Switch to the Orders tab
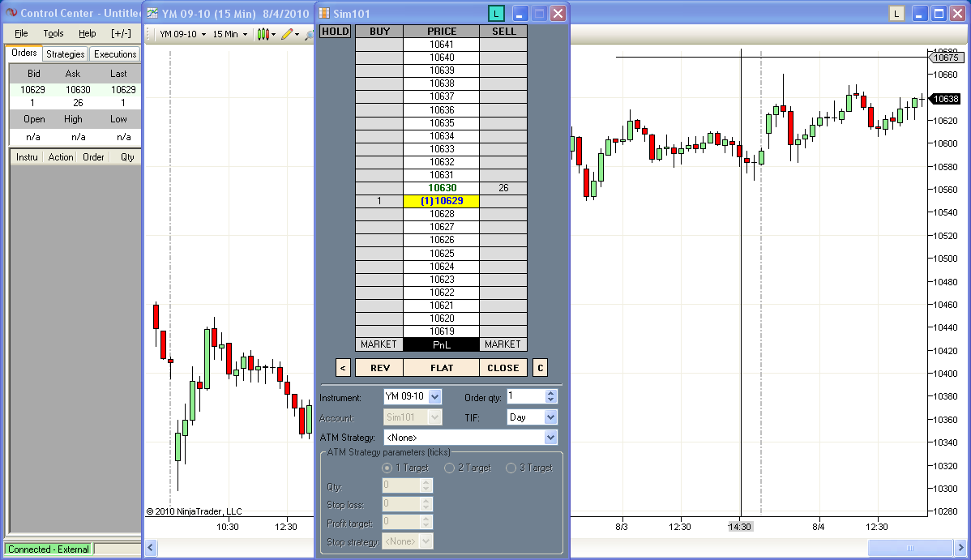The width and height of the screenshot is (971, 560). [24, 53]
